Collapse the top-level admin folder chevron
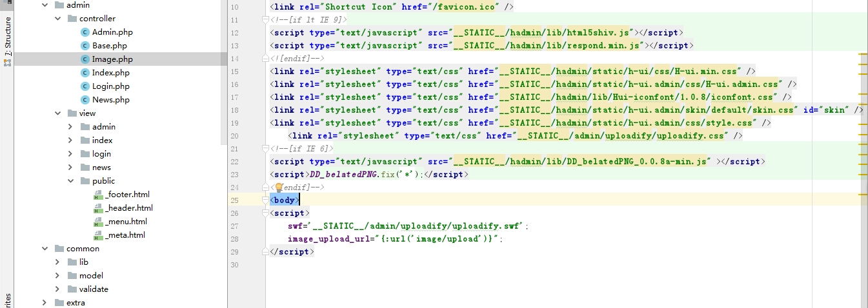868x308 pixels. coord(45,5)
